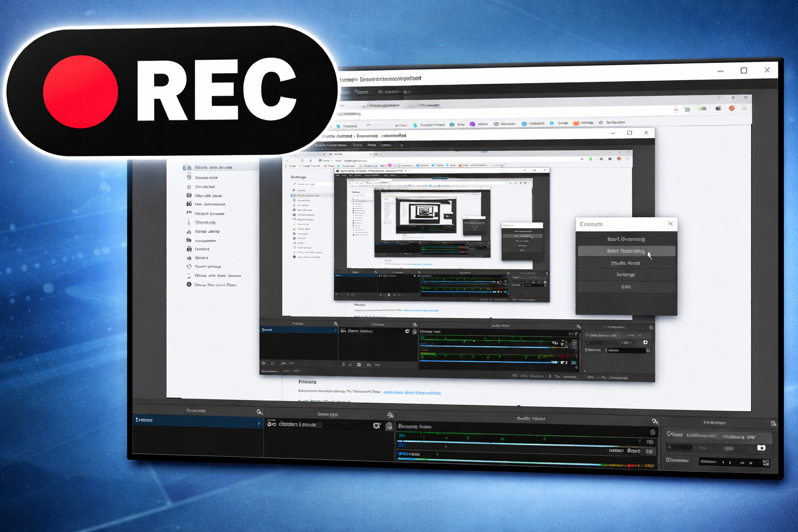Click the first button in the dark popup list
The height and width of the screenshot is (532, 798).
[x=627, y=239]
